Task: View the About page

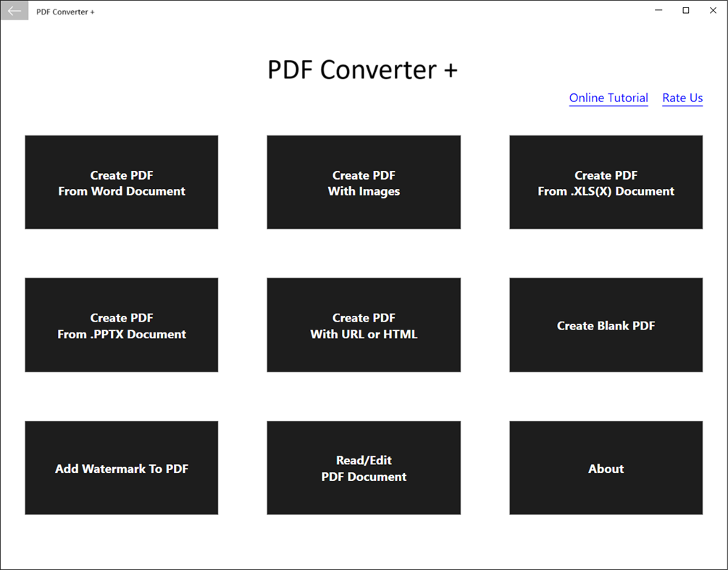Action: point(606,468)
